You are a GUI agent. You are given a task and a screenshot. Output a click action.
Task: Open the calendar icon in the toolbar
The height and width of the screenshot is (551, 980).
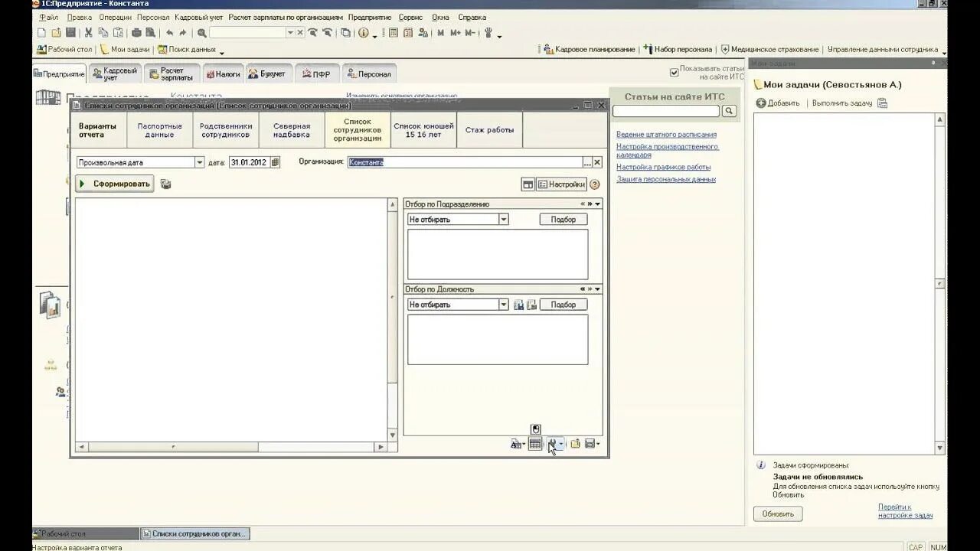[x=408, y=33]
